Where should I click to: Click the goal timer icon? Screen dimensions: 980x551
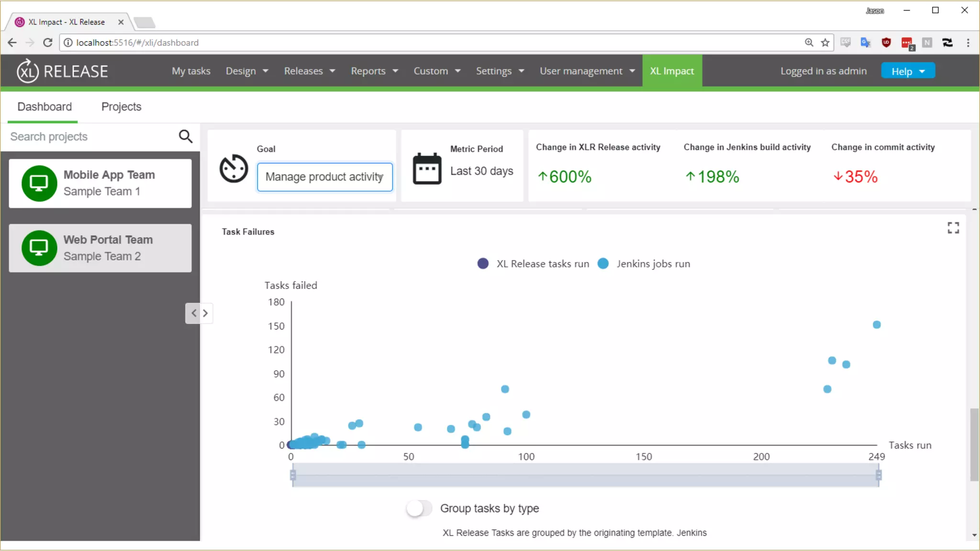pyautogui.click(x=234, y=168)
